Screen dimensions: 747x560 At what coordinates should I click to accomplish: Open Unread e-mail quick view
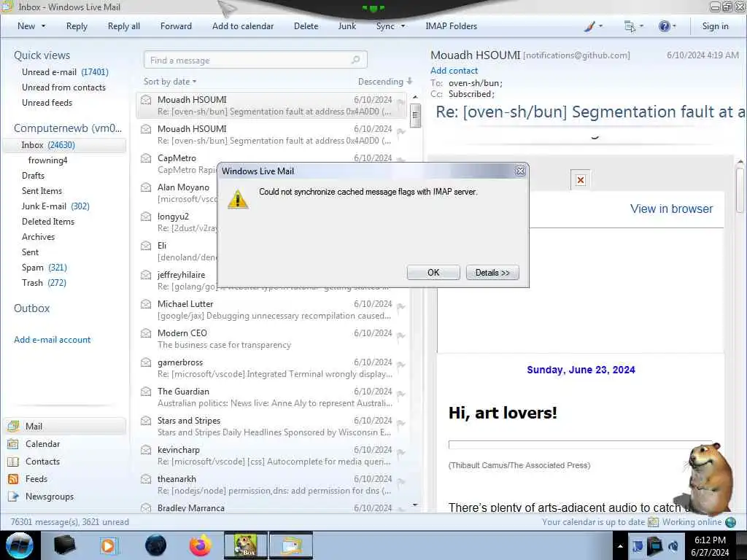[65, 72]
